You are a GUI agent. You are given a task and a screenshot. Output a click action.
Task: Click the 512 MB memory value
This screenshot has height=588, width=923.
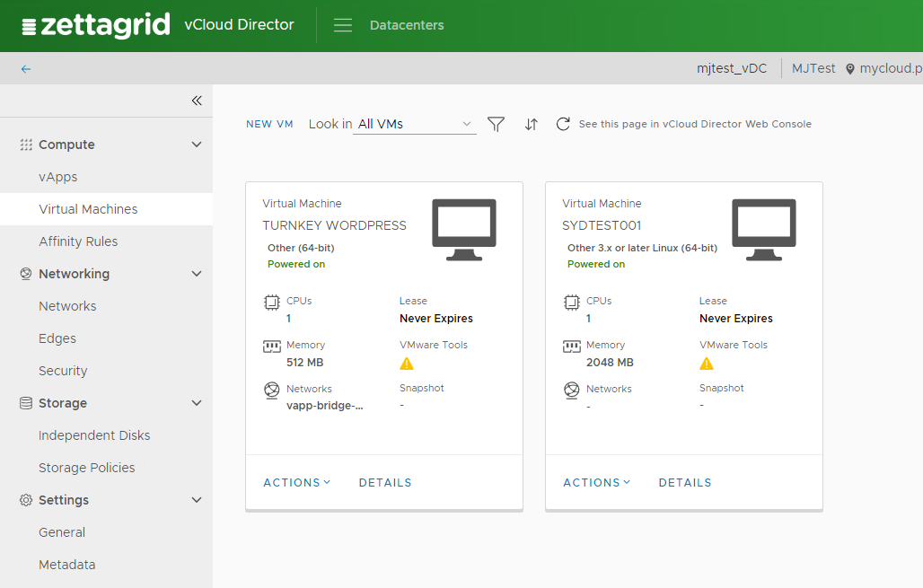(305, 363)
